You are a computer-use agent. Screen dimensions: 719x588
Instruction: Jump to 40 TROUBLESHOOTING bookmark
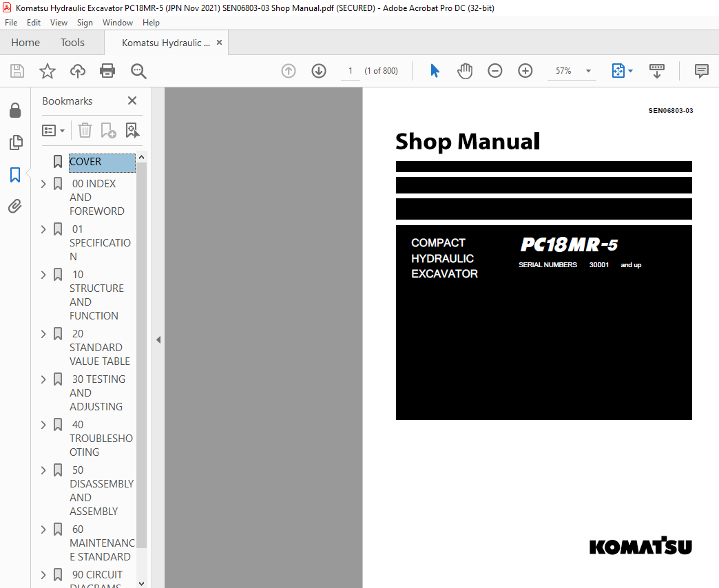tap(101, 438)
